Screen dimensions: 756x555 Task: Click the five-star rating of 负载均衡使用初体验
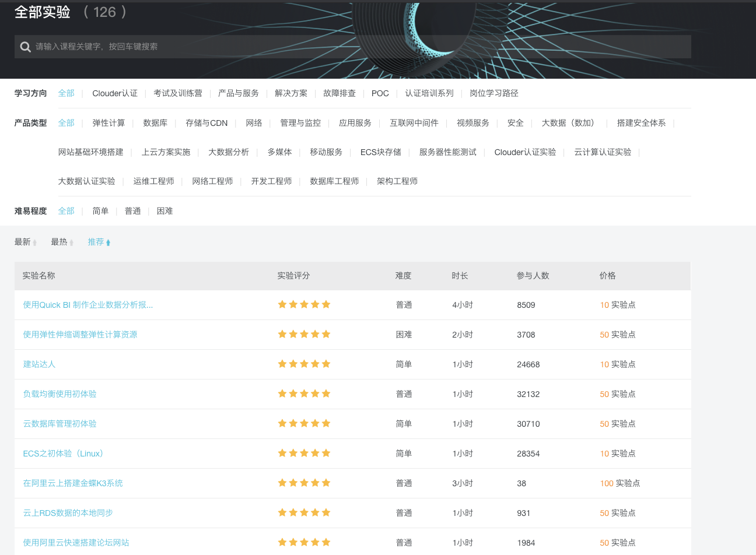click(x=304, y=393)
